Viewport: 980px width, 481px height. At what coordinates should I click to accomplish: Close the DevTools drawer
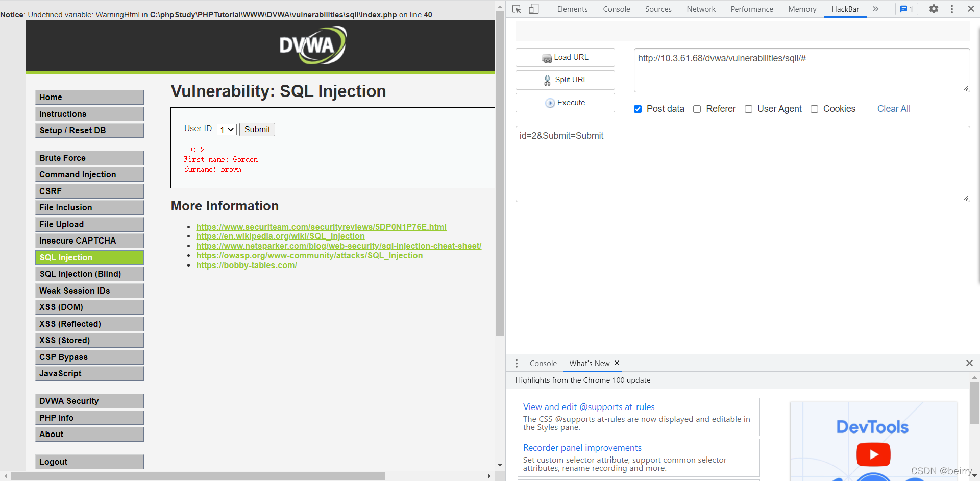tap(969, 363)
